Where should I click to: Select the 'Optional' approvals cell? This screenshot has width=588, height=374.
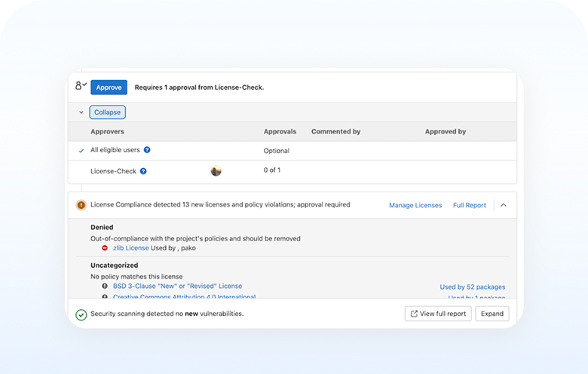point(277,151)
